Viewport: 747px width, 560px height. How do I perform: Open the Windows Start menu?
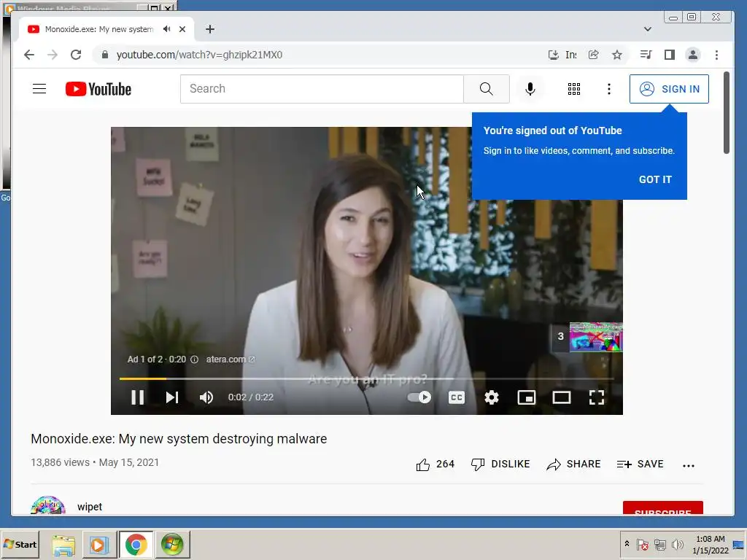[20, 544]
